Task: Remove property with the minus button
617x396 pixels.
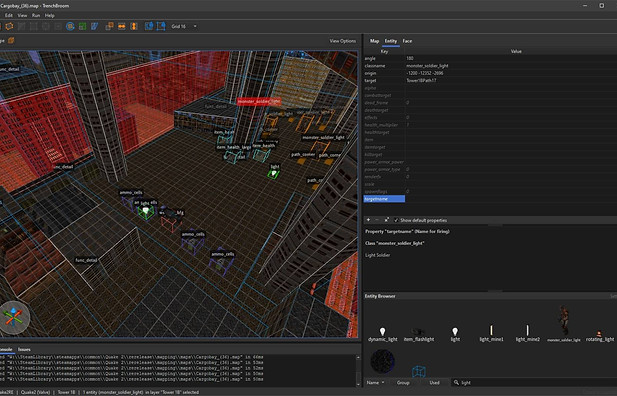Action: click(377, 220)
